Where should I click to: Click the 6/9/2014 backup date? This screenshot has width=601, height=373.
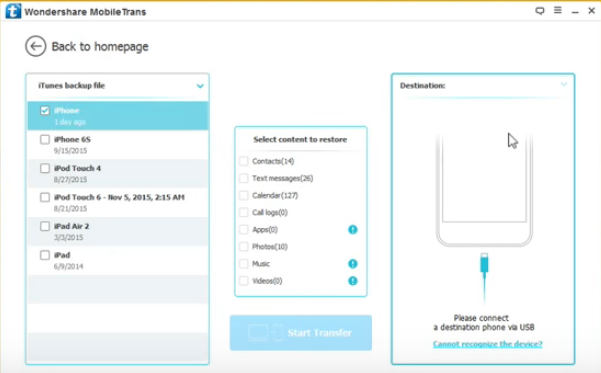click(69, 266)
